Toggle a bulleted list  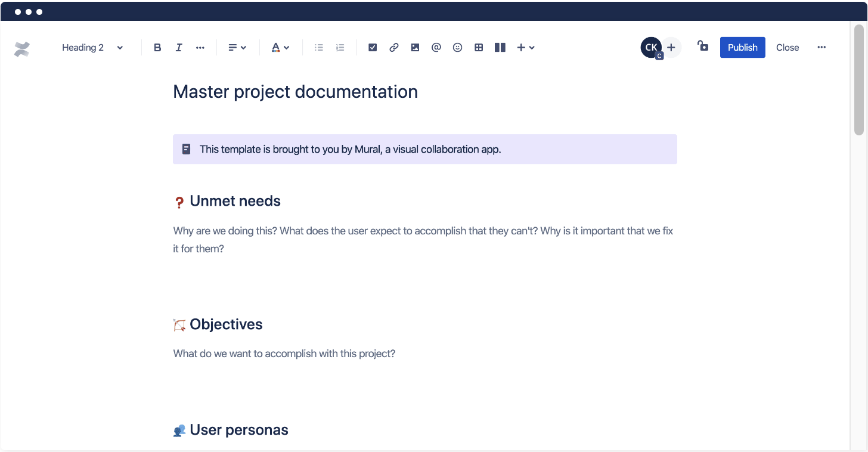[318, 47]
